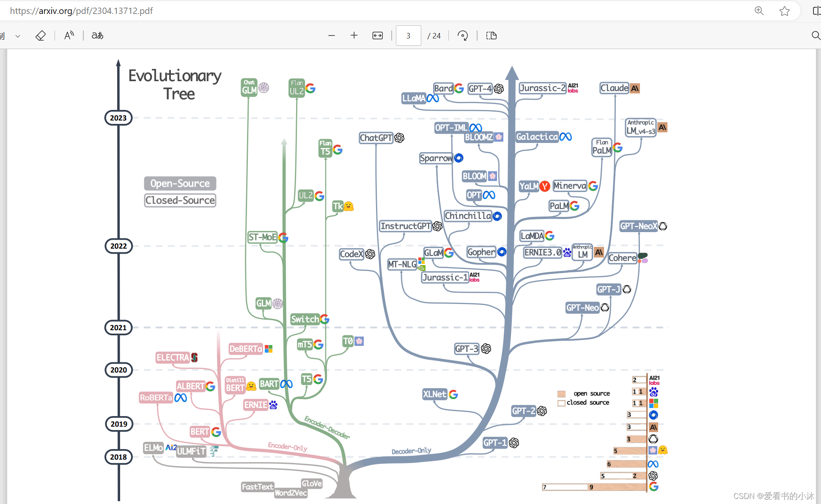821x504 pixels.
Task: Click the Closed-Source legend label
Action: pyautogui.click(x=180, y=200)
